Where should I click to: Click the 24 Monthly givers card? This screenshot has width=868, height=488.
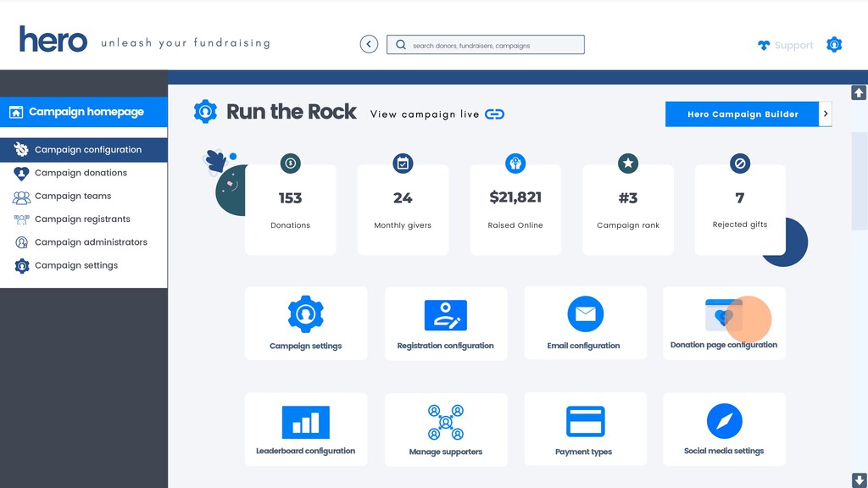pos(403,210)
